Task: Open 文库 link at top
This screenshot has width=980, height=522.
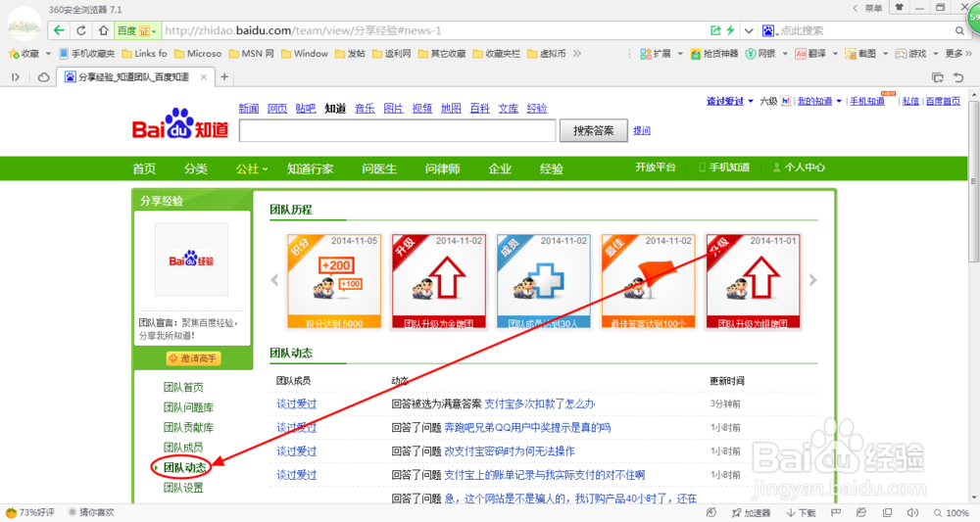Action: point(508,108)
